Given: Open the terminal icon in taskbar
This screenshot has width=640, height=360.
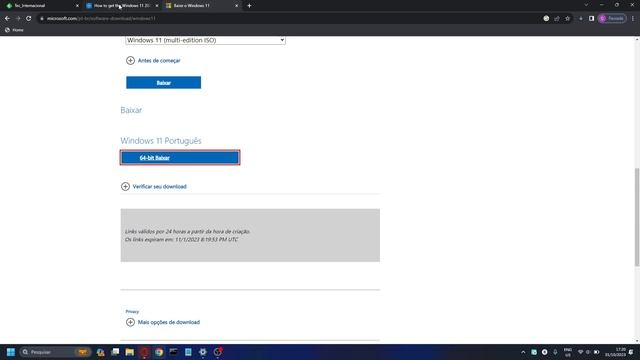Looking at the screenshot, I should point(173,352).
